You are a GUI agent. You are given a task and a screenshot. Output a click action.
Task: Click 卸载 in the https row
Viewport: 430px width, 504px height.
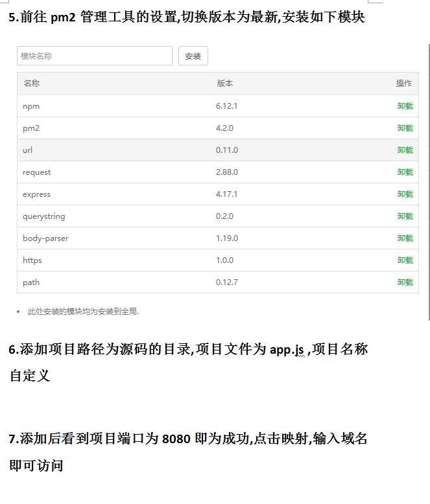[405, 260]
